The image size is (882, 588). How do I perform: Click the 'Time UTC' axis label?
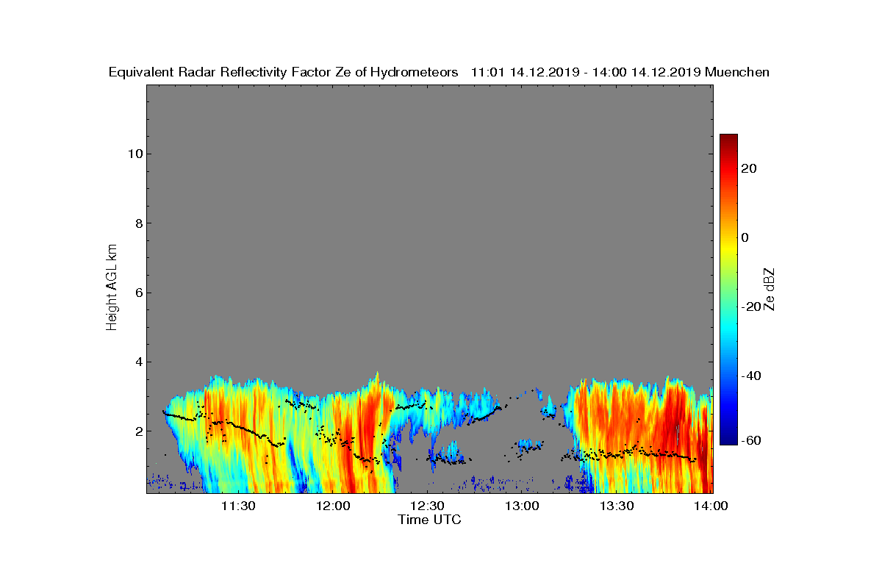coord(429,520)
